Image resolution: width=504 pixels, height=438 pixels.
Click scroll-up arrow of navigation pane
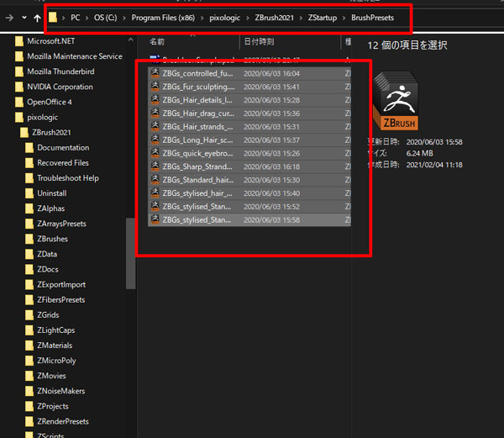tap(130, 40)
